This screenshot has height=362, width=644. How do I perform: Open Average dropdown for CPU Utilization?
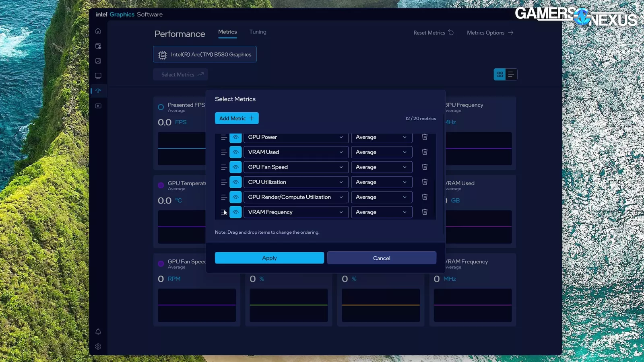381,182
